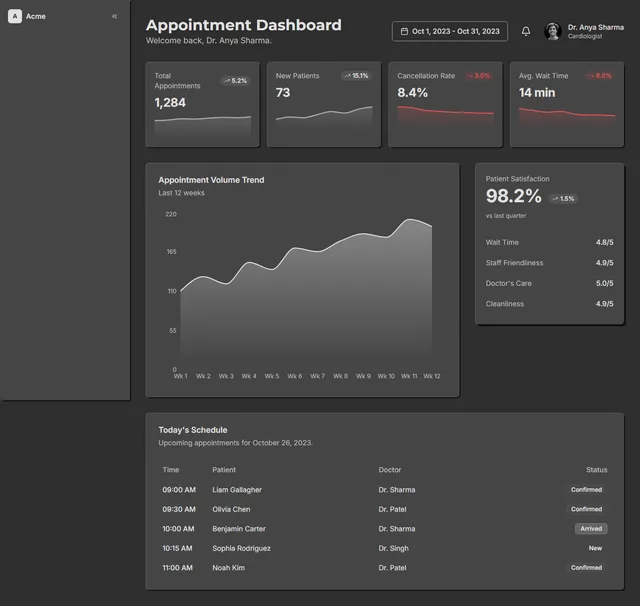Click Dr. Anya Sharma's profile avatar
The height and width of the screenshot is (606, 640).
553,31
